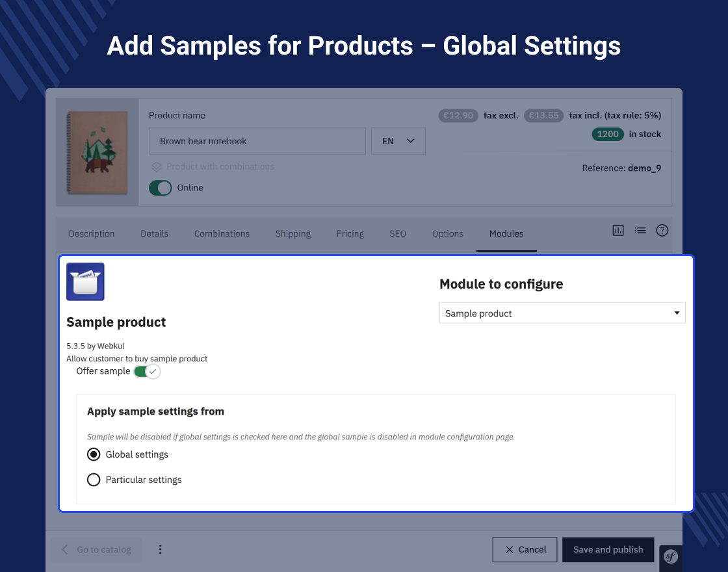Click the €13.55 tax included price badge
The image size is (728, 572).
click(x=543, y=116)
